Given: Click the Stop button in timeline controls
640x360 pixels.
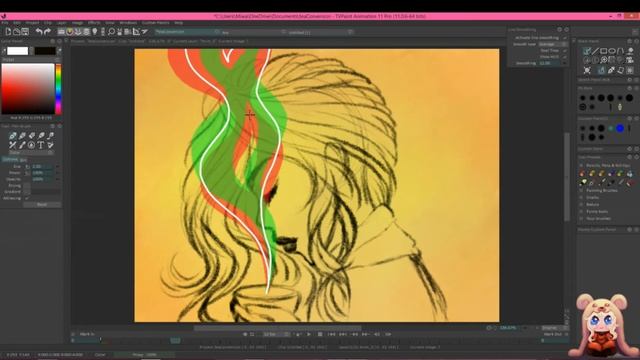Looking at the screenshot, I should (320, 334).
